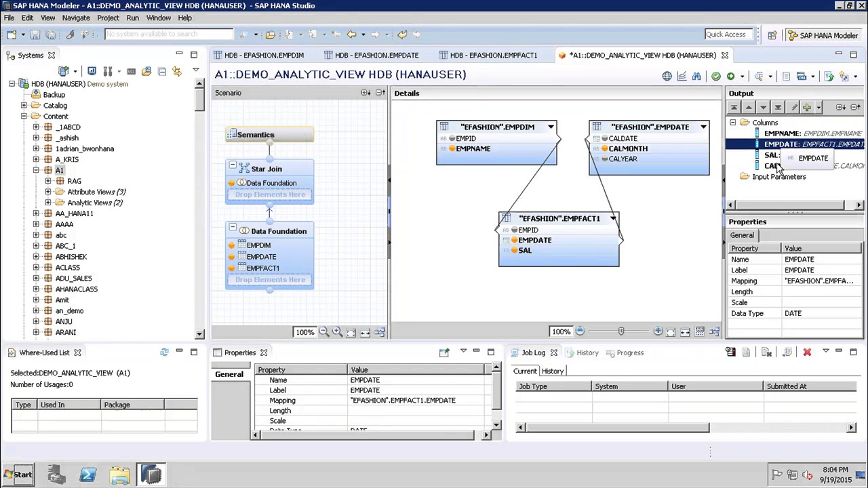The image size is (868, 488).
Task: Select the Current sub-tab in Job Log
Action: click(x=525, y=371)
